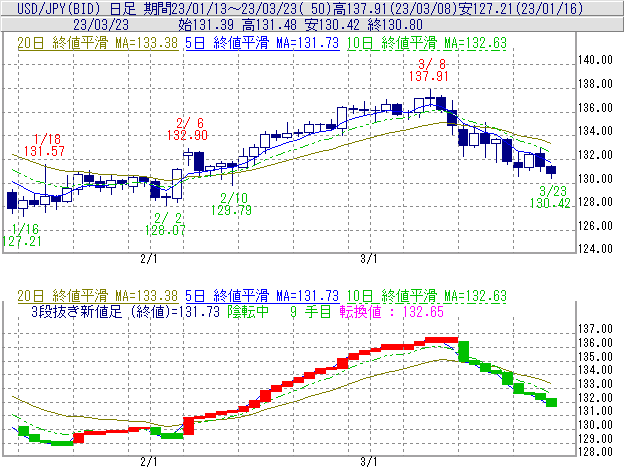Click the 2/6 132.90 high label

187,129
